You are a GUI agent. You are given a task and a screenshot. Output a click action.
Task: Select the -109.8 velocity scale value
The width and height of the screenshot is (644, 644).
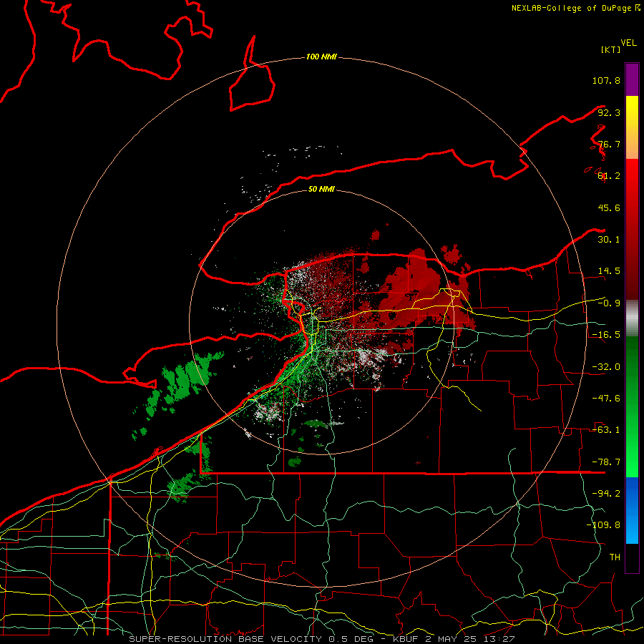tap(603, 525)
